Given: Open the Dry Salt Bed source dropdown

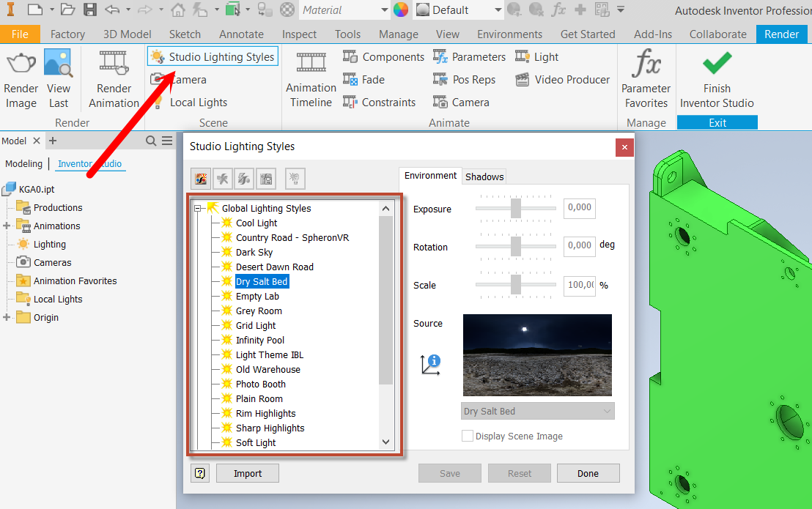Looking at the screenshot, I should point(537,412).
